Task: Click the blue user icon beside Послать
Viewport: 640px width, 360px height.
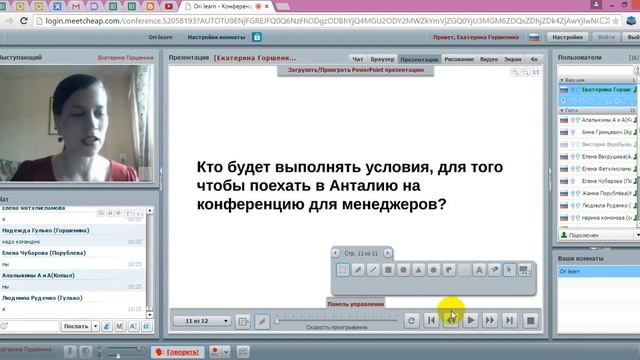Action: coord(107,326)
